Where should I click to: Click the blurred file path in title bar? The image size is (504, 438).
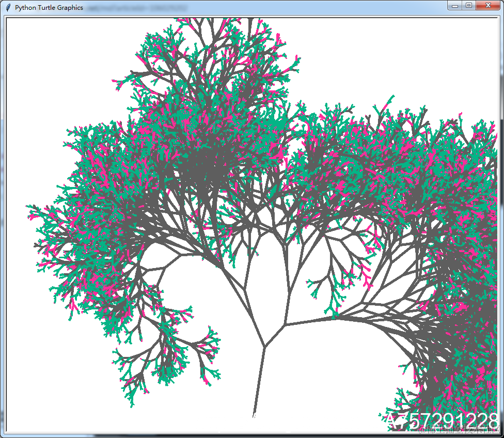pos(137,8)
